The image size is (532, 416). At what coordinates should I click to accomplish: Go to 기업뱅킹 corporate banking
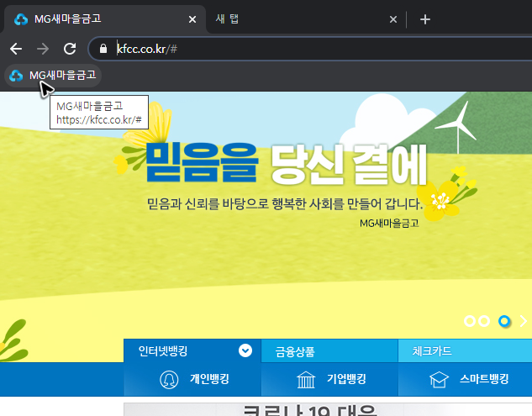coord(329,379)
